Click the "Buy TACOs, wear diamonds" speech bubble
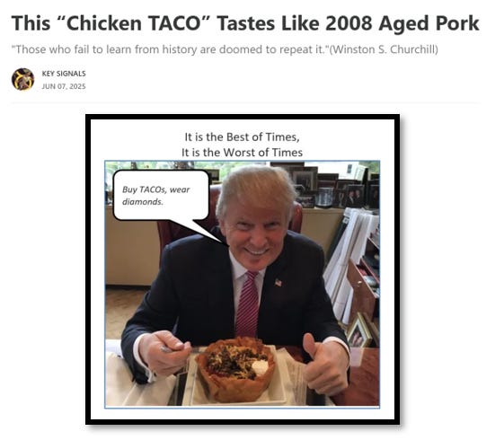This screenshot has height=440, width=504. (x=161, y=195)
